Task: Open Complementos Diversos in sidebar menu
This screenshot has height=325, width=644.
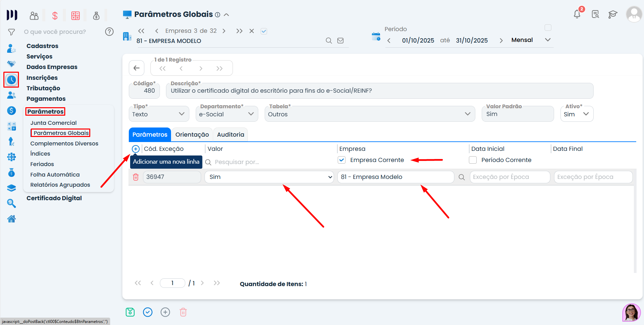Action: pyautogui.click(x=64, y=143)
